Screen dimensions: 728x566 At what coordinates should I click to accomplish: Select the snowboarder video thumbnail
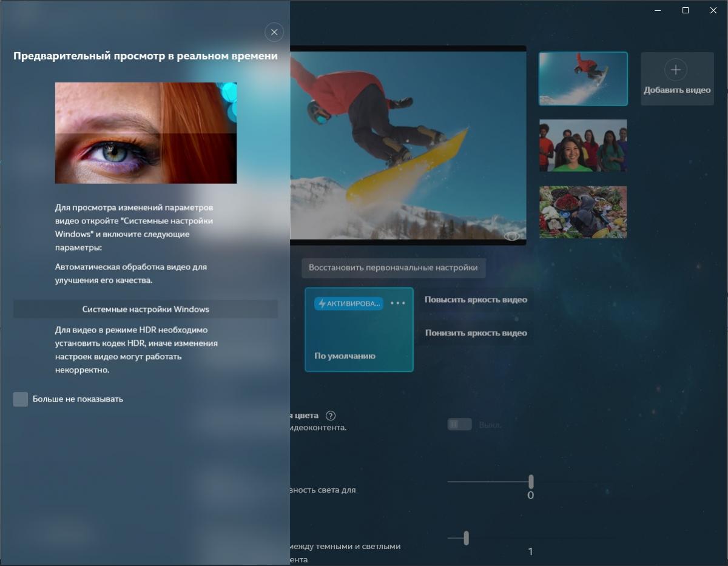(x=583, y=79)
